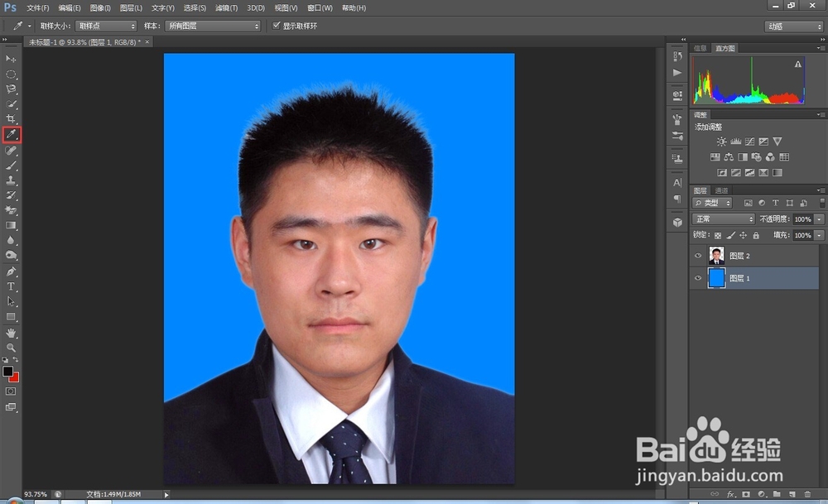Image resolution: width=828 pixels, height=504 pixels.
Task: Enable lock all on selected layer
Action: pyautogui.click(x=756, y=235)
